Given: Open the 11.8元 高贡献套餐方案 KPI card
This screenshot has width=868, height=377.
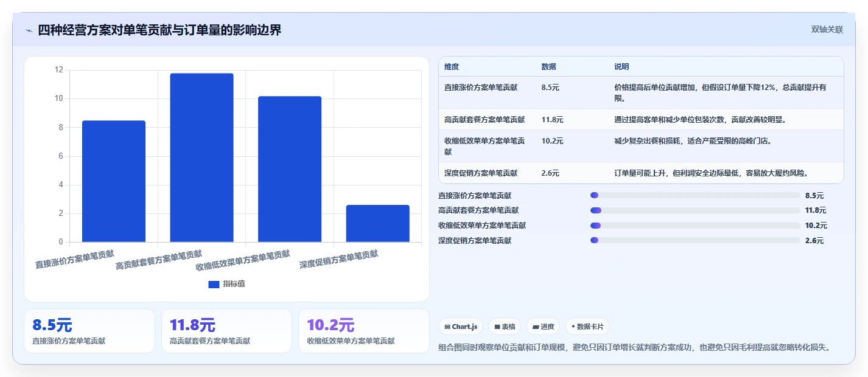Looking at the screenshot, I should pos(226,331).
